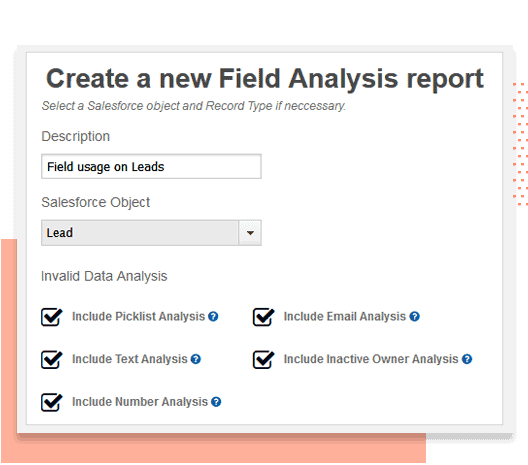Viewport: 528px width, 465px height.
Task: Select the Lead combo box field
Action: (151, 233)
